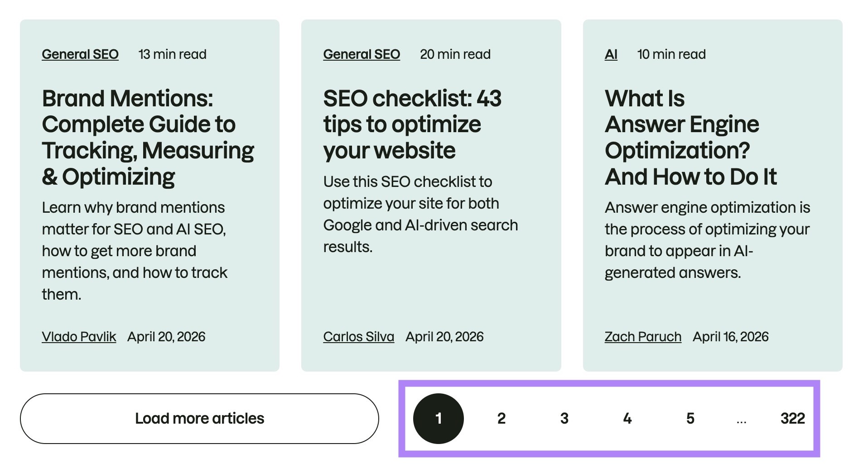The width and height of the screenshot is (868, 468).
Task: Click the General SEO tag on SEO checklist article
Action: pyautogui.click(x=362, y=54)
